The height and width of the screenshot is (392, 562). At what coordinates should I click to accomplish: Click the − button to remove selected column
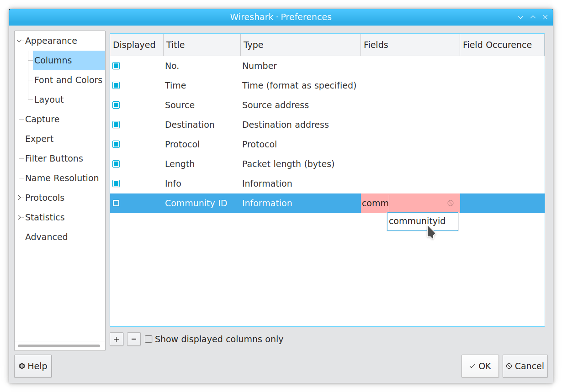pyautogui.click(x=133, y=339)
